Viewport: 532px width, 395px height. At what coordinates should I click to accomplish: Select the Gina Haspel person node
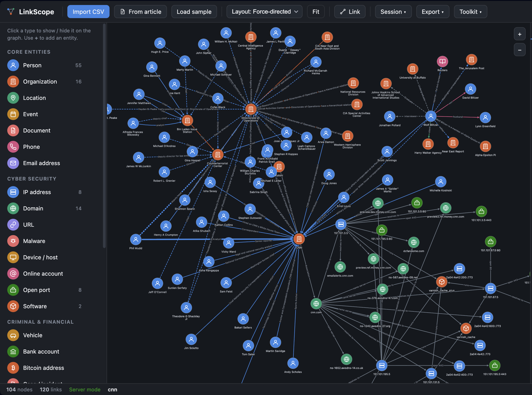tap(192, 151)
